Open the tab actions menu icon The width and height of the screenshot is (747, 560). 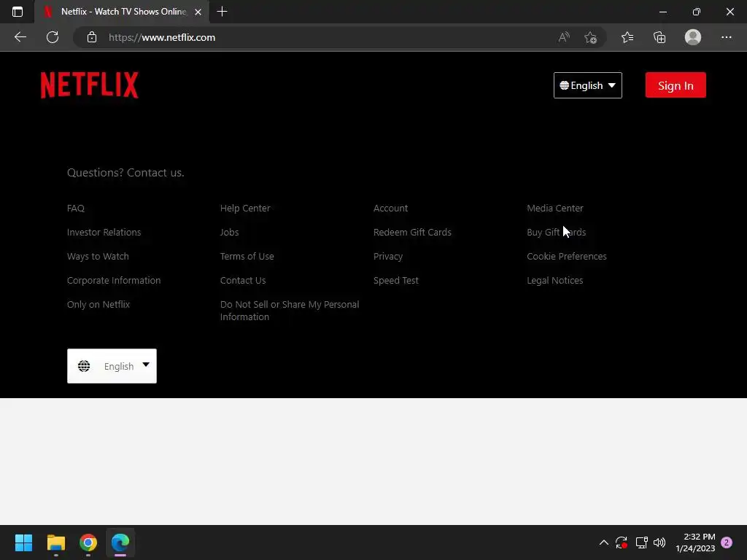click(x=18, y=12)
